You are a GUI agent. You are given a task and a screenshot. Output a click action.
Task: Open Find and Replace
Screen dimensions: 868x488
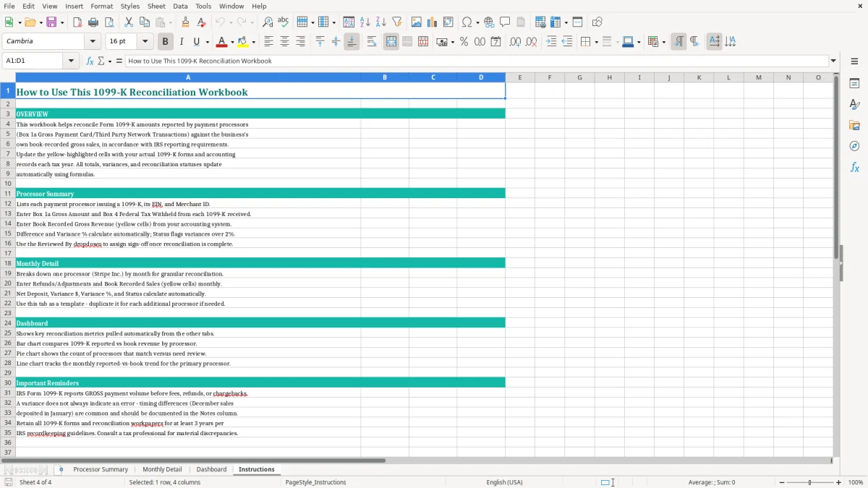[x=268, y=22]
